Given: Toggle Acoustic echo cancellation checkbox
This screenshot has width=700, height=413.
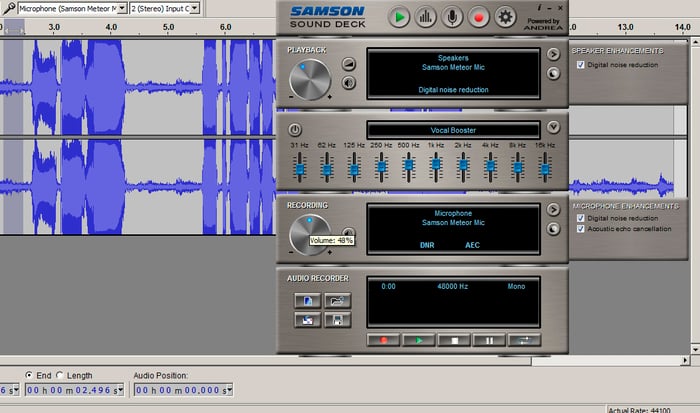Looking at the screenshot, I should point(580,229).
